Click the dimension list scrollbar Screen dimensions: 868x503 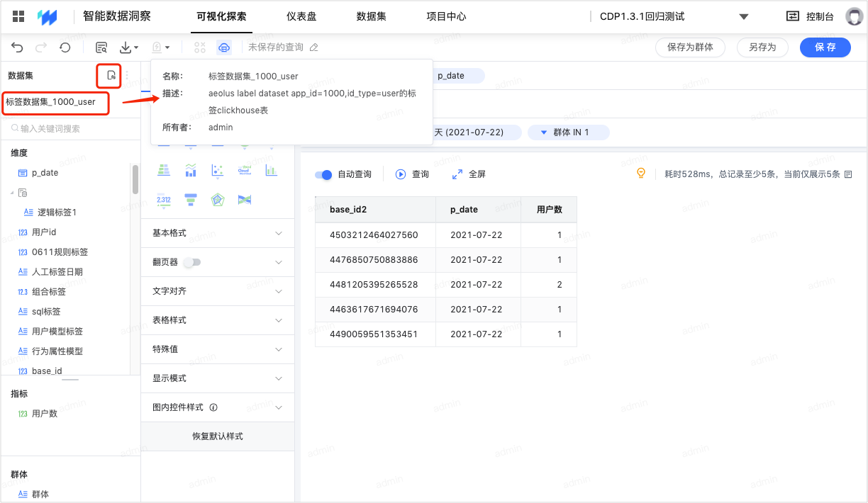[135, 179]
